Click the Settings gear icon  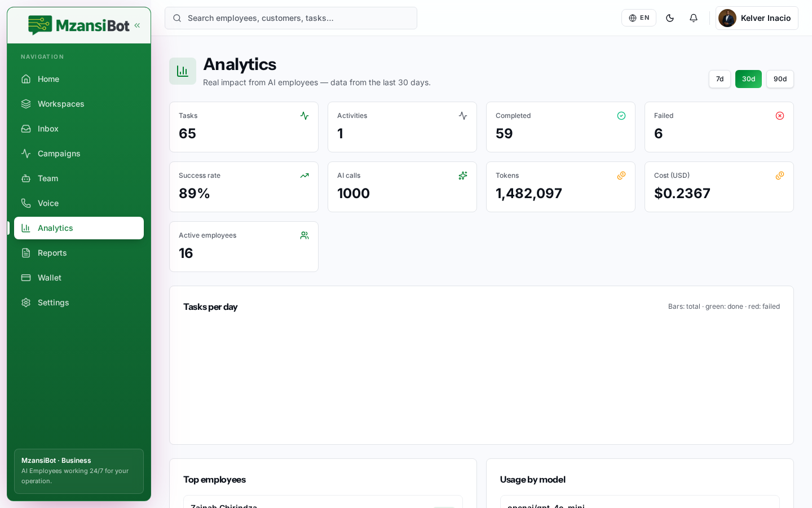pyautogui.click(x=26, y=303)
